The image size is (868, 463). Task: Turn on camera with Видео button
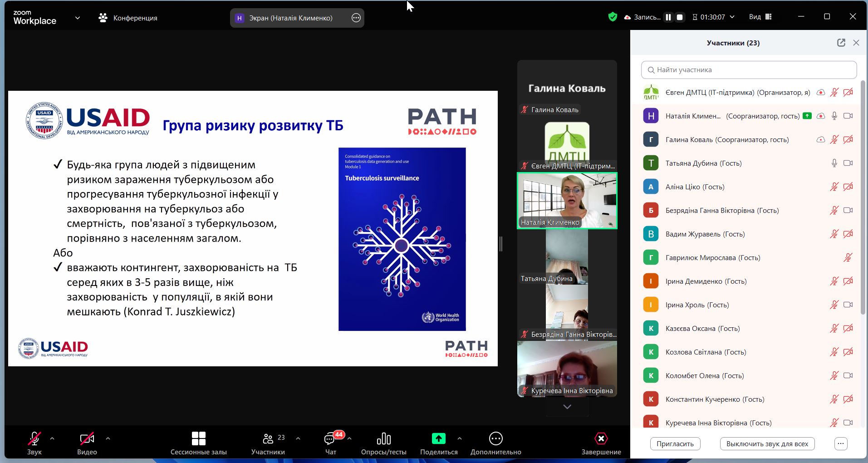pos(87,439)
